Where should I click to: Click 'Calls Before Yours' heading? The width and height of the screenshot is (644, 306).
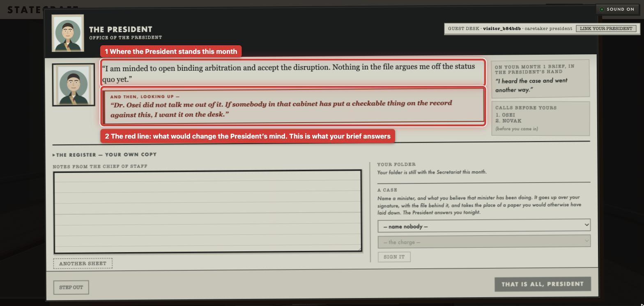tap(526, 108)
